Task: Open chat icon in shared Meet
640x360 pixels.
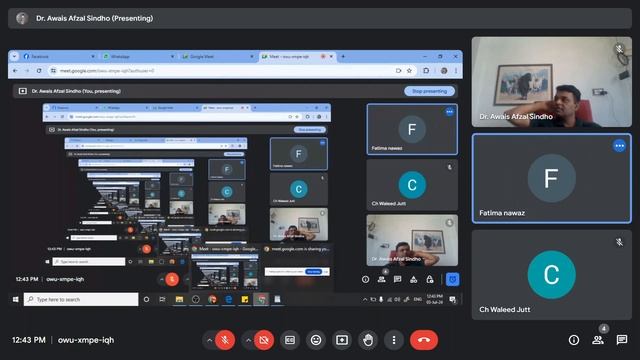Action: coord(398,280)
